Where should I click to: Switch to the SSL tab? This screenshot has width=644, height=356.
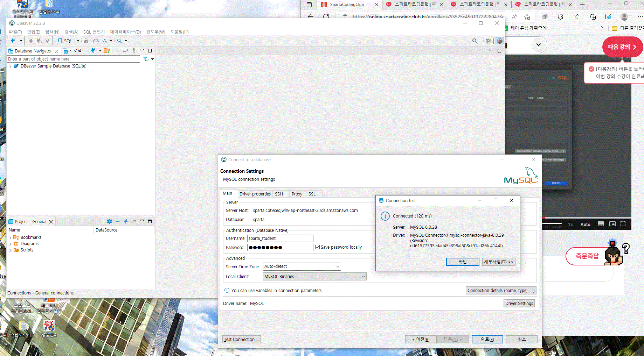(312, 194)
